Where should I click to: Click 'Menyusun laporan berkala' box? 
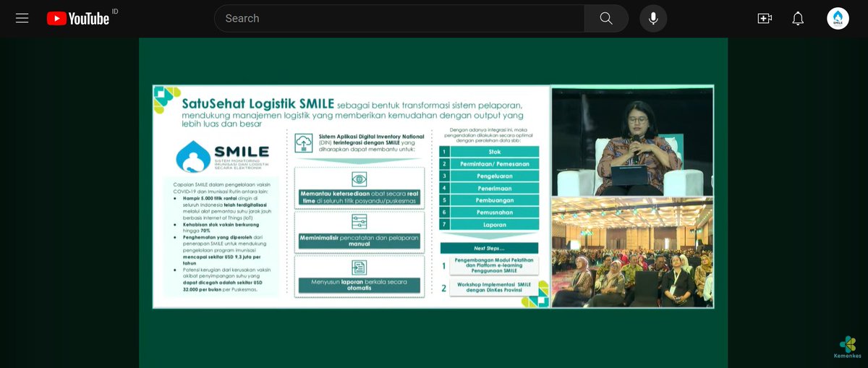[359, 285]
